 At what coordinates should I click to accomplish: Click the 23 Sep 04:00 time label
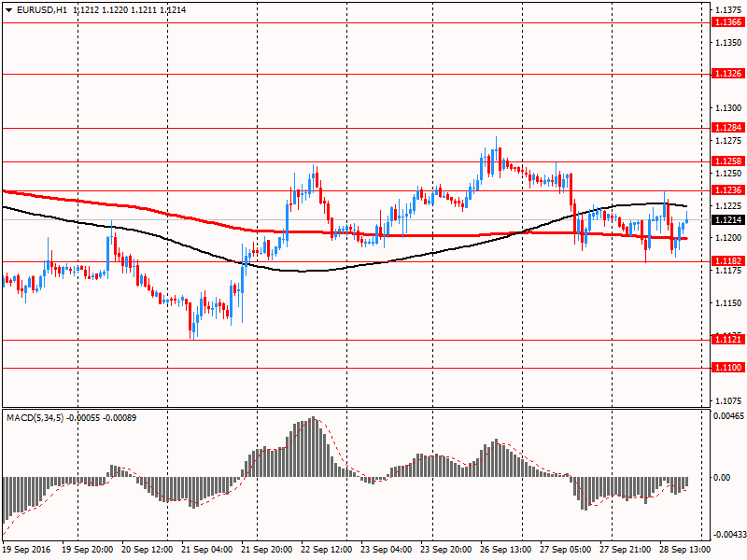coord(387,550)
